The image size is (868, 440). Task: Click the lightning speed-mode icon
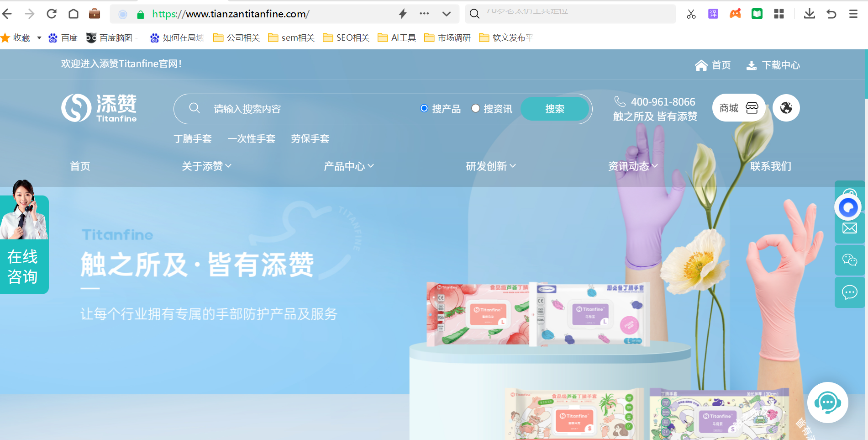403,14
